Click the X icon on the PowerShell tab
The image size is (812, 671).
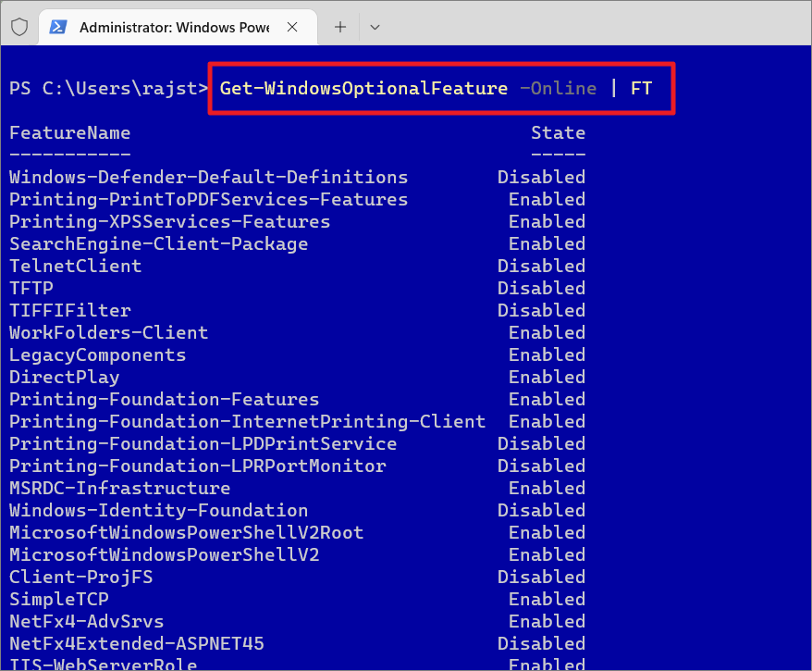[293, 26]
